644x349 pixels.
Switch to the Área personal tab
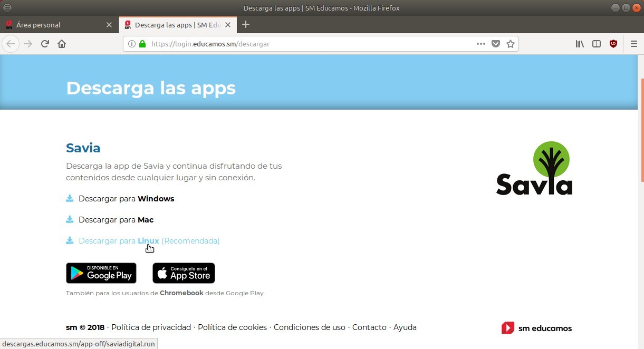[x=59, y=25]
